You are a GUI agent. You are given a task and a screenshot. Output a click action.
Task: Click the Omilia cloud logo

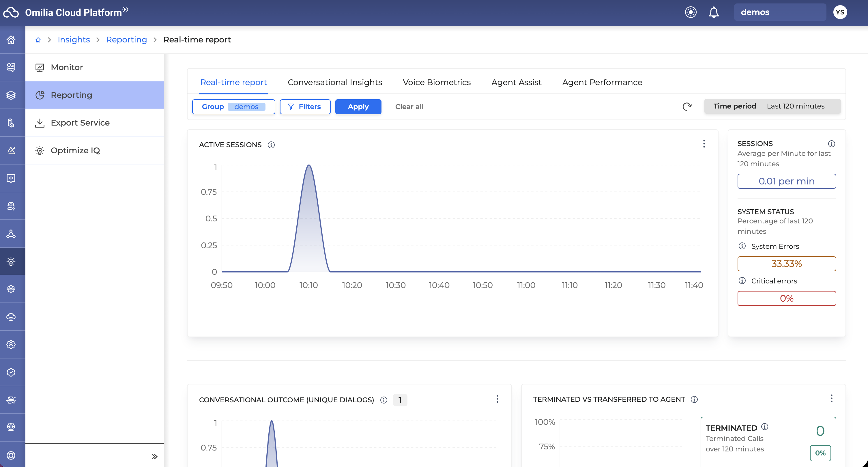(x=11, y=12)
